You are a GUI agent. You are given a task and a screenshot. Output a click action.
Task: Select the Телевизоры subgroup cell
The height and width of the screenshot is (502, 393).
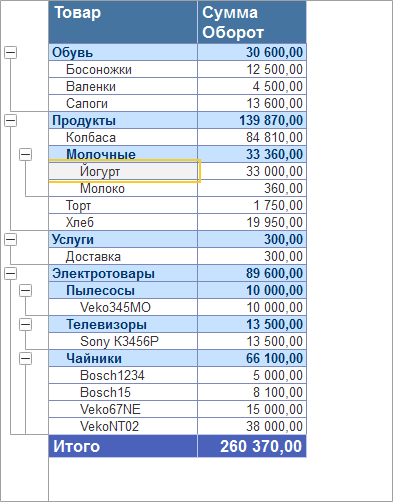point(123,324)
